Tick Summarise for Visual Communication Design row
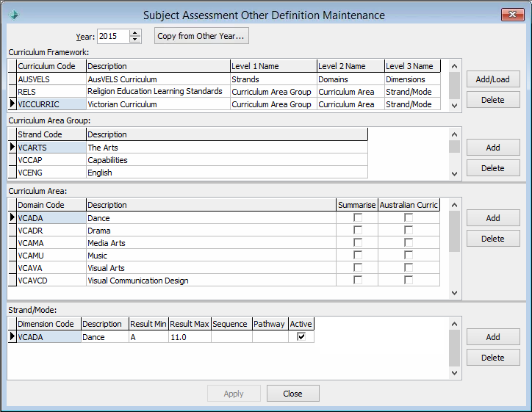 coord(358,280)
